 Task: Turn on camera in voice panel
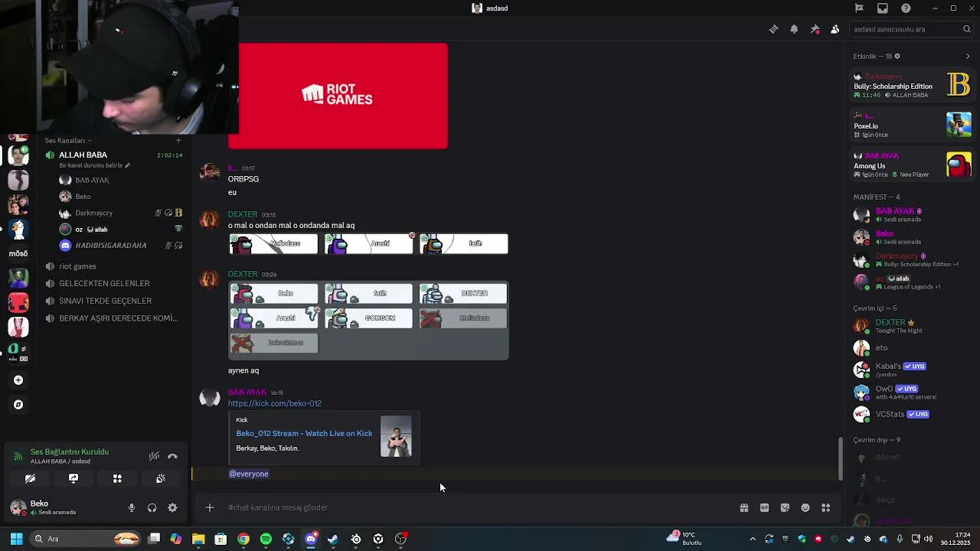coord(30,478)
